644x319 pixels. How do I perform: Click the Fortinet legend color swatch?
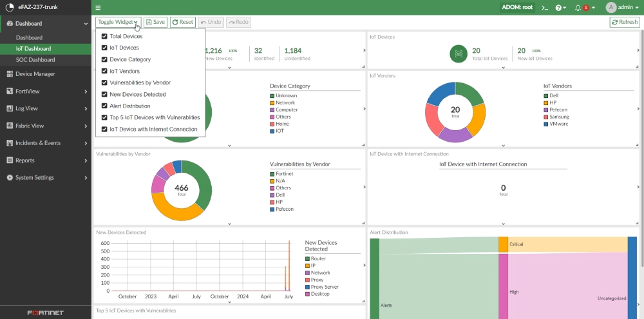(272, 174)
